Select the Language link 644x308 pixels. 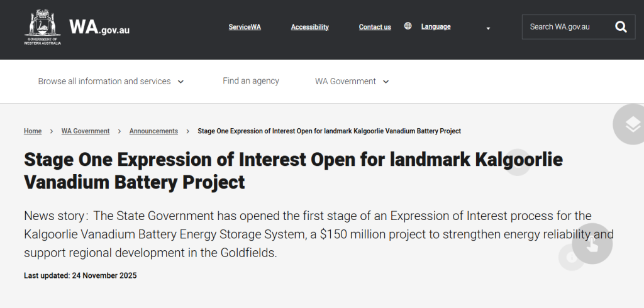(x=436, y=26)
